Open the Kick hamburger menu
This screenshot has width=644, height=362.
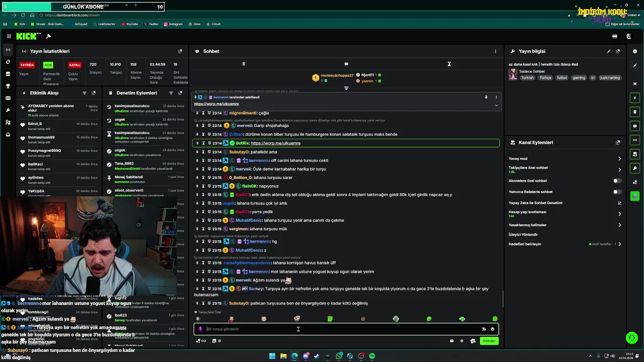[9, 36]
